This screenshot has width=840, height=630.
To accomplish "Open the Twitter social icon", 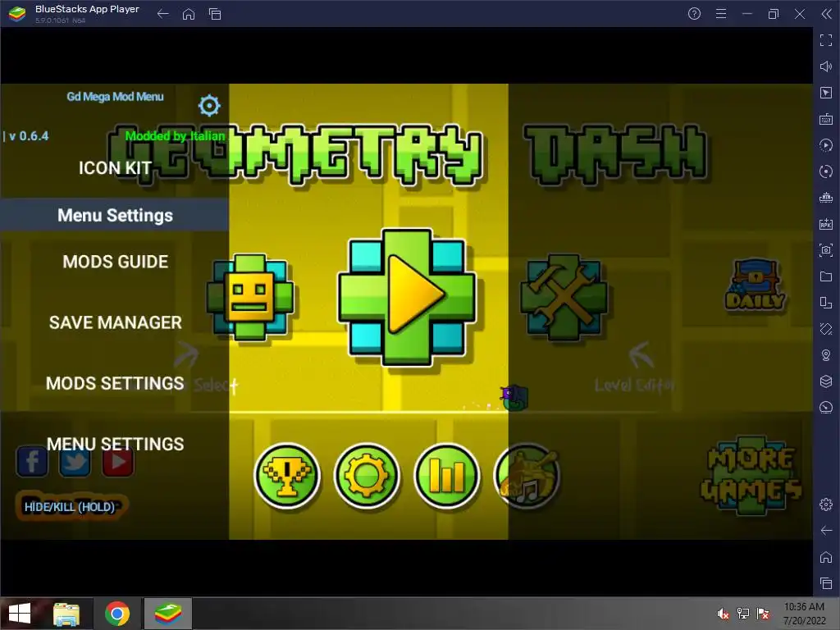I will (x=75, y=462).
